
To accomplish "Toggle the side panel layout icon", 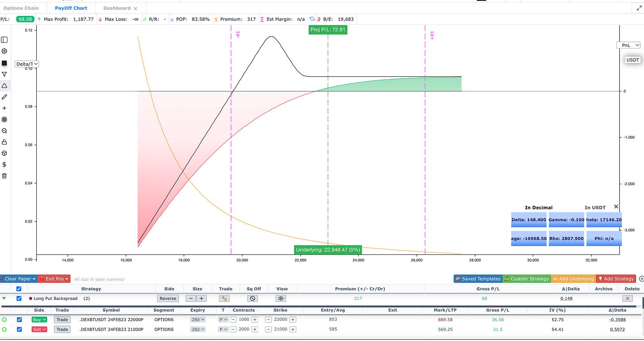I will (x=4, y=40).
